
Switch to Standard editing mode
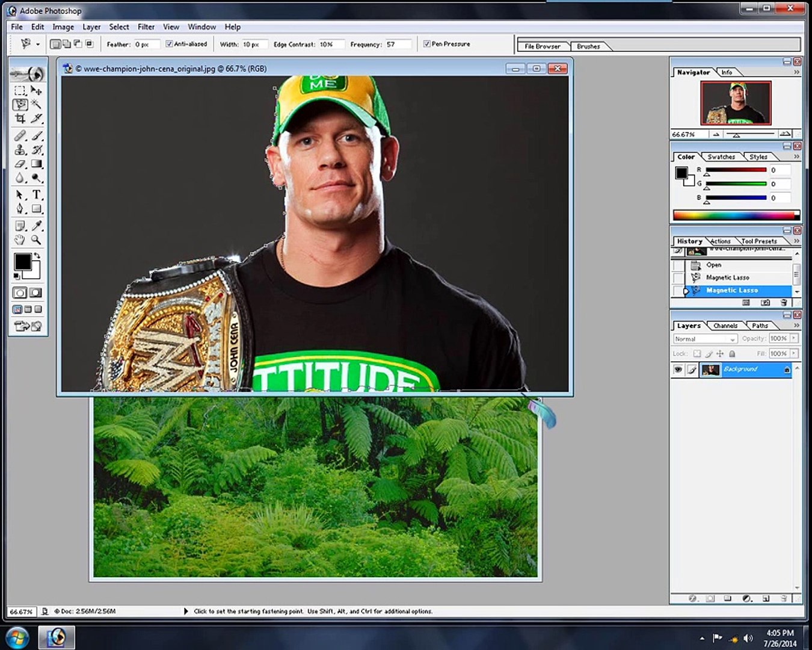(20, 293)
